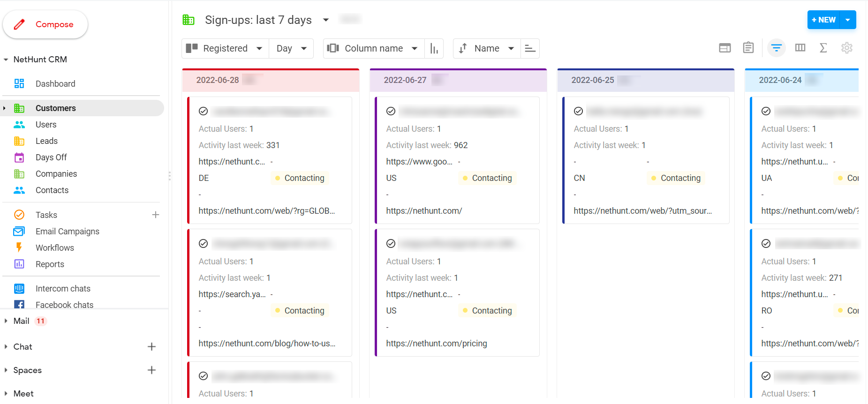Toggle check circle on first 2022-06-28 card
The image size is (868, 404).
point(203,111)
